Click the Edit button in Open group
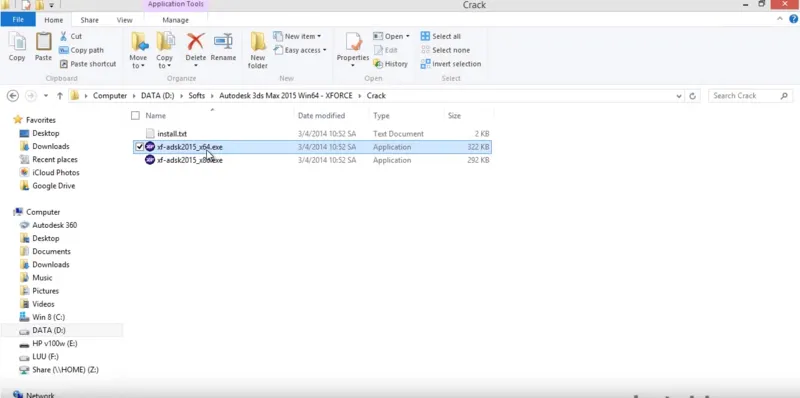Image resolution: width=800 pixels, height=398 pixels. pyautogui.click(x=386, y=50)
